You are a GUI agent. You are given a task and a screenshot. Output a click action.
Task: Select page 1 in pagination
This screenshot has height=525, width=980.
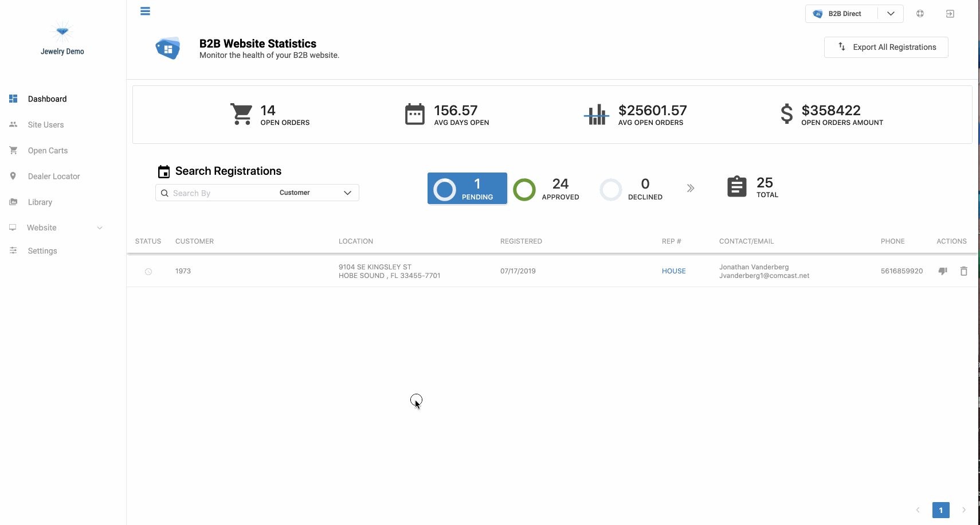941,510
